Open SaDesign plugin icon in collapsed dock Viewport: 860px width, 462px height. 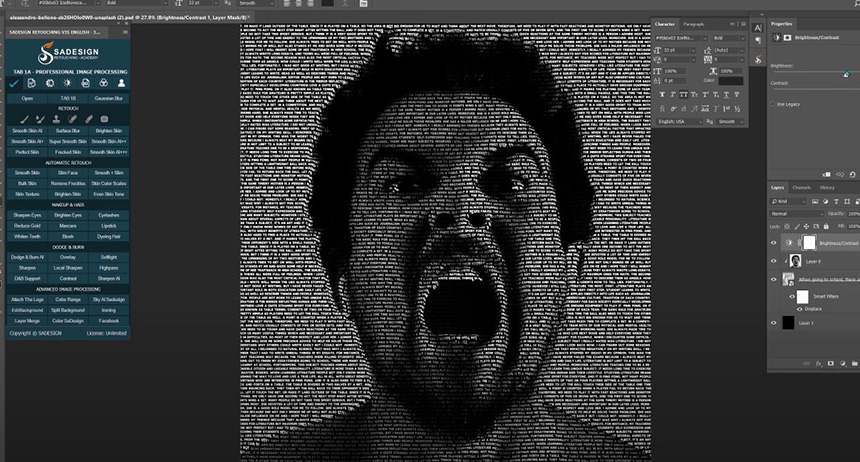click(x=757, y=59)
